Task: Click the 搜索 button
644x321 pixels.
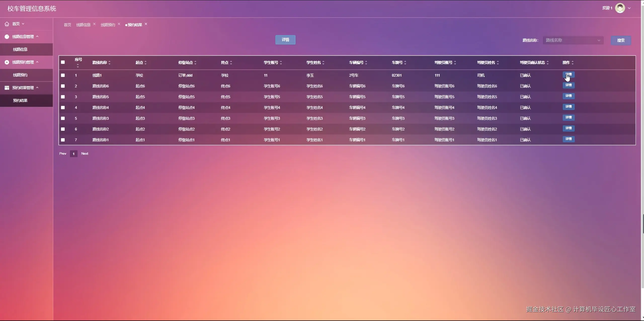Action: pos(621,40)
